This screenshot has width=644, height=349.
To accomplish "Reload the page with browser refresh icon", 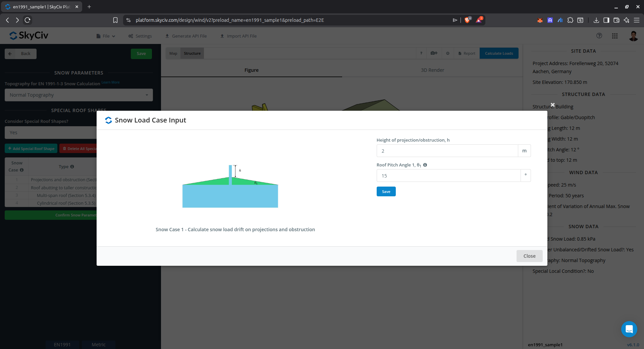I will click(x=28, y=20).
